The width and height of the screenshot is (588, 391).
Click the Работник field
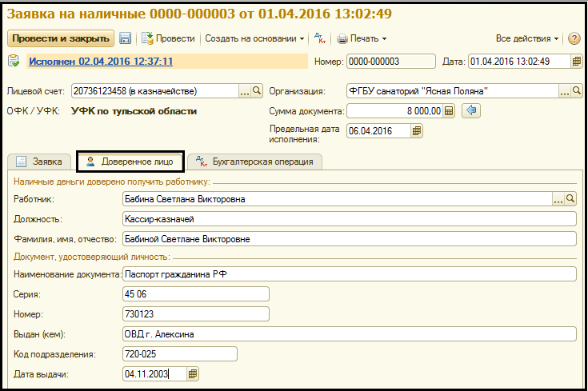pyautogui.click(x=338, y=199)
